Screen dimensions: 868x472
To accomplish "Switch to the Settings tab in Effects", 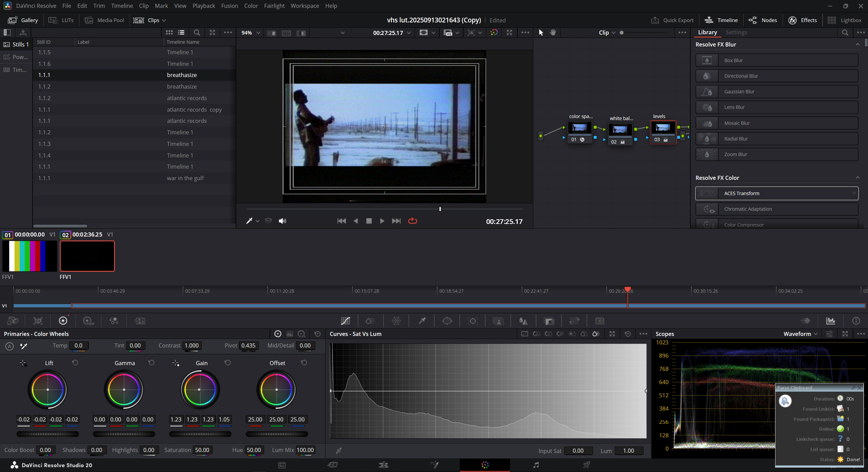I will coord(736,32).
